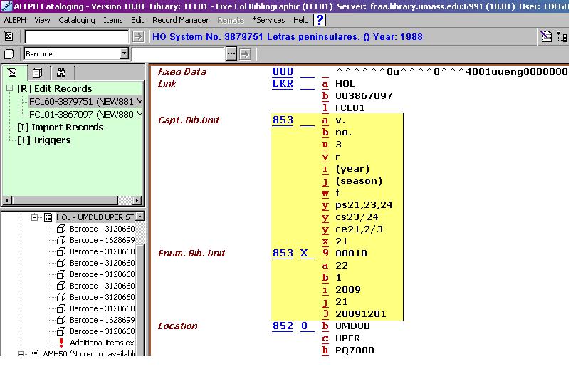
Task: Open the Record Manager menu
Action: [181, 20]
